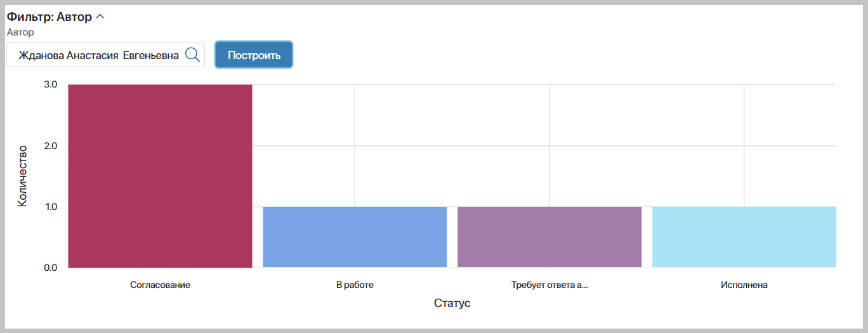Click the 1.0 tick on the Y axis
Viewport: 868px width, 333px height.
click(51, 207)
